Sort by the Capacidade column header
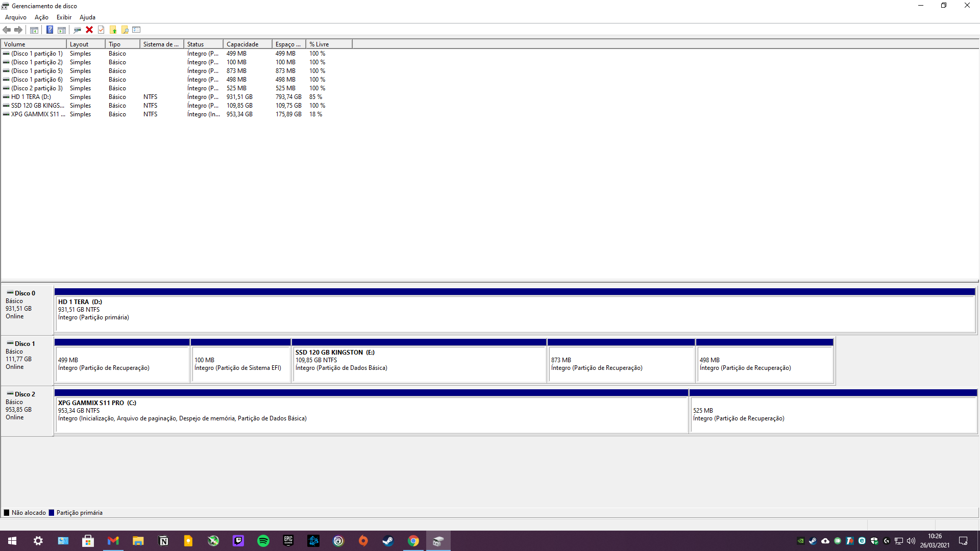This screenshot has width=980, height=551. pyautogui.click(x=248, y=44)
